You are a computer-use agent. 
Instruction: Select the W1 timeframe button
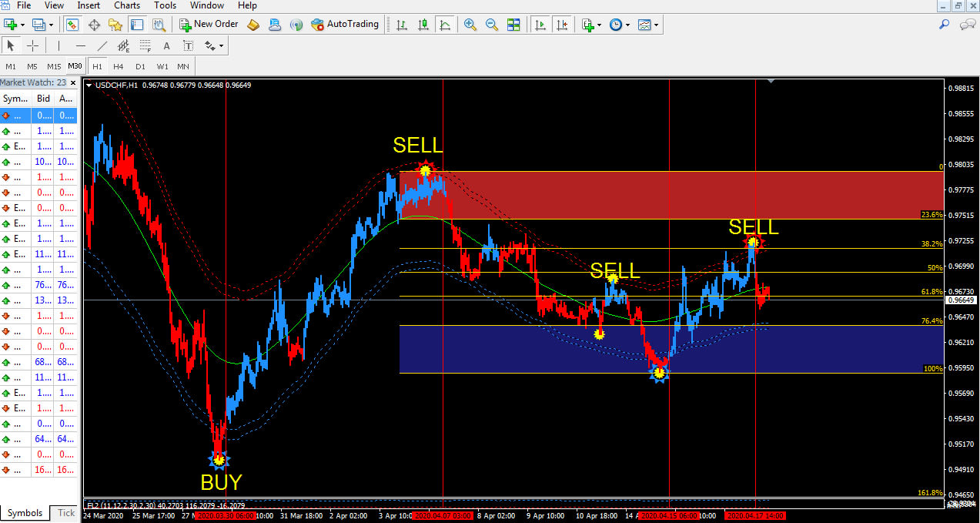tap(162, 66)
